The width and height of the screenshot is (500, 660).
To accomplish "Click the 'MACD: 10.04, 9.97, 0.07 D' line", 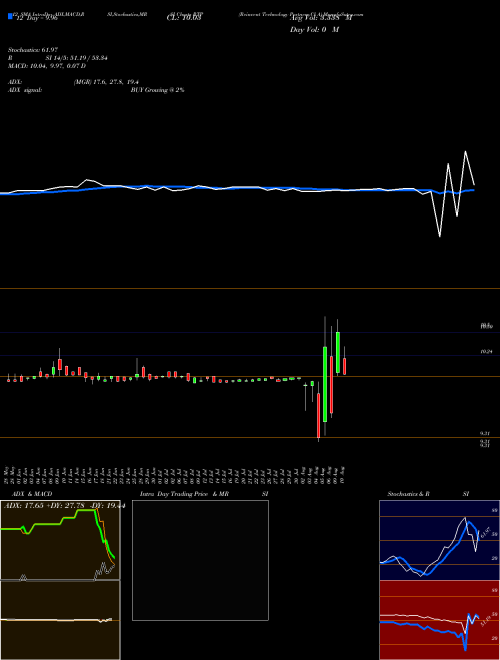I will point(47,66).
